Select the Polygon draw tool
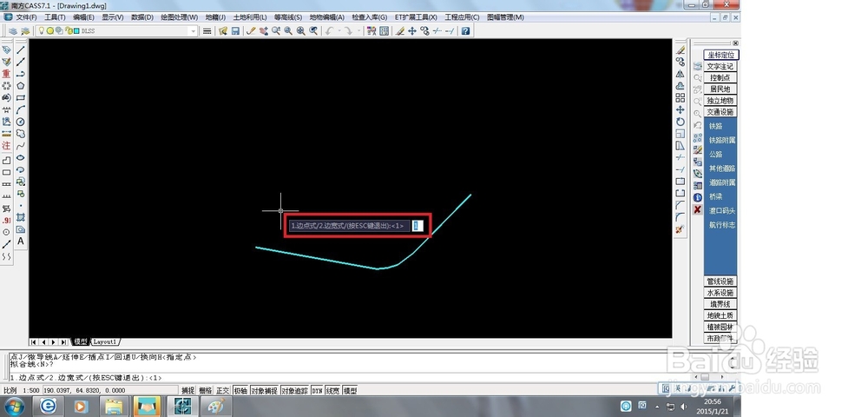Viewport: 868px width, 417px height. coord(21,86)
